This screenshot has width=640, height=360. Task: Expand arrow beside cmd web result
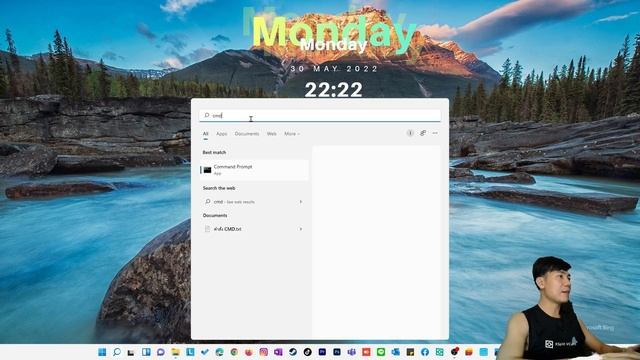click(x=301, y=202)
